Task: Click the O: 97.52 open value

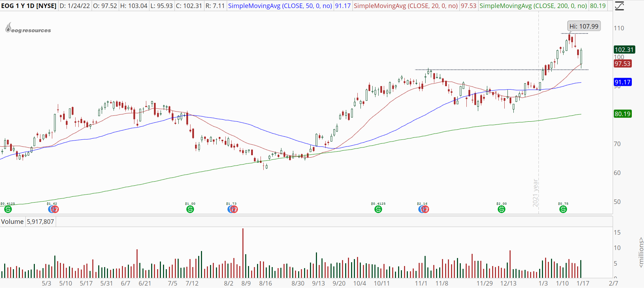Action: [105, 6]
